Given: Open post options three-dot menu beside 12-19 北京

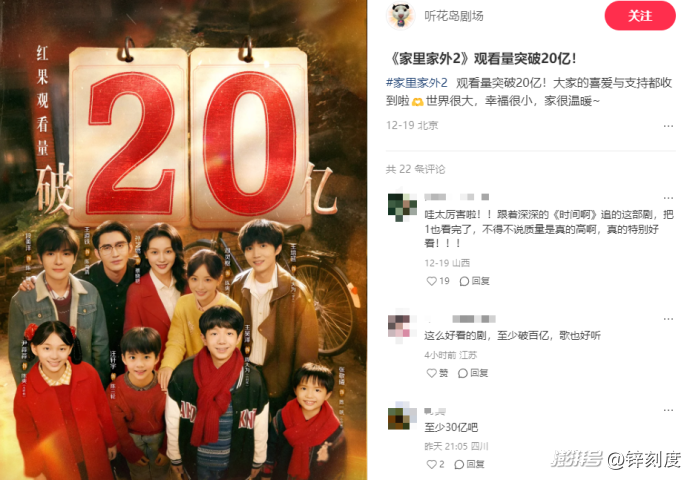Looking at the screenshot, I should pyautogui.click(x=668, y=126).
